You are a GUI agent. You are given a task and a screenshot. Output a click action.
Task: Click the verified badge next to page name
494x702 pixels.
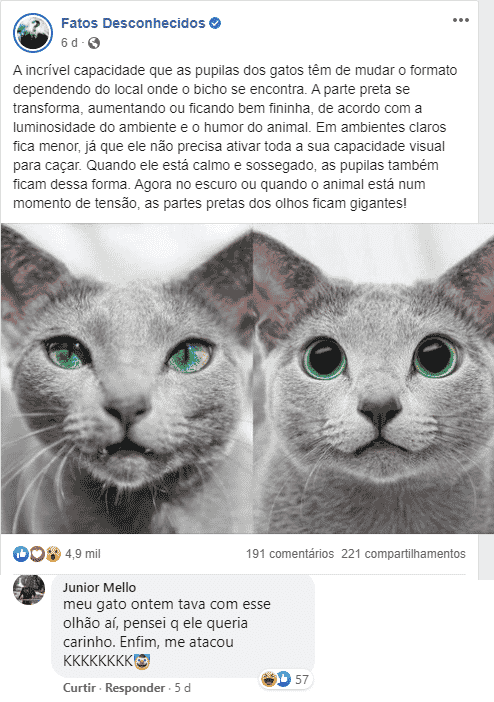point(215,23)
